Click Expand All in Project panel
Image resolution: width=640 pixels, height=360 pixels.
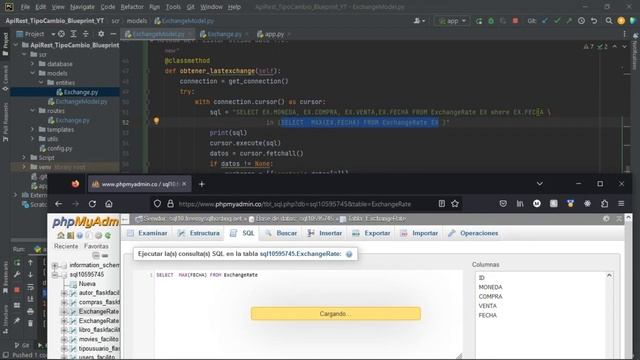pyautogui.click(x=73, y=34)
